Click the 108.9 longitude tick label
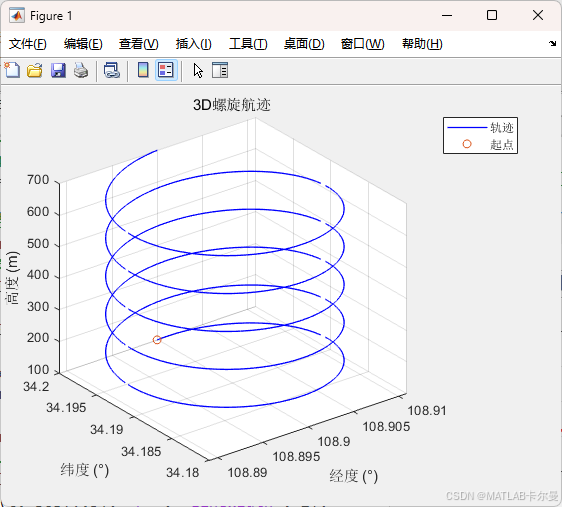Screen dimensions: 562x507 tap(334, 442)
